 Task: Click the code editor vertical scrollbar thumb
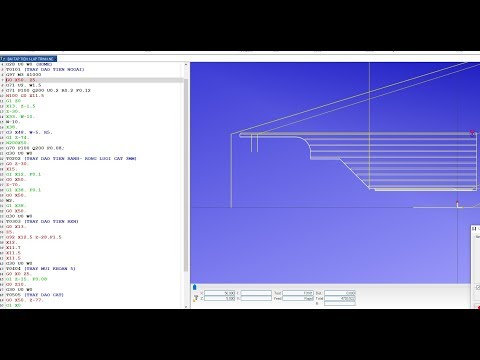186,175
